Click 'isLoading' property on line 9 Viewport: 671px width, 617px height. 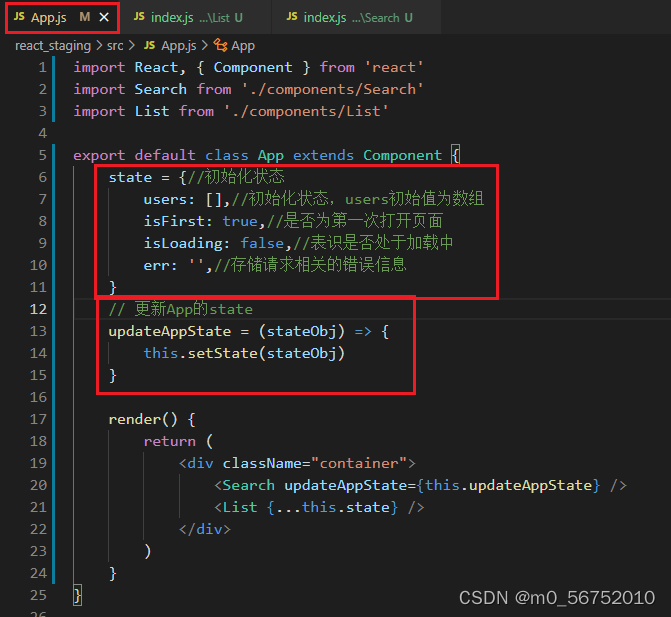tap(182, 243)
